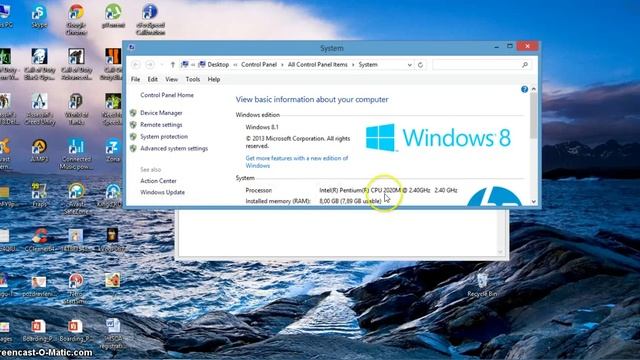Open the Tools menu
Viewport: 640px width, 360px height.
(x=193, y=79)
